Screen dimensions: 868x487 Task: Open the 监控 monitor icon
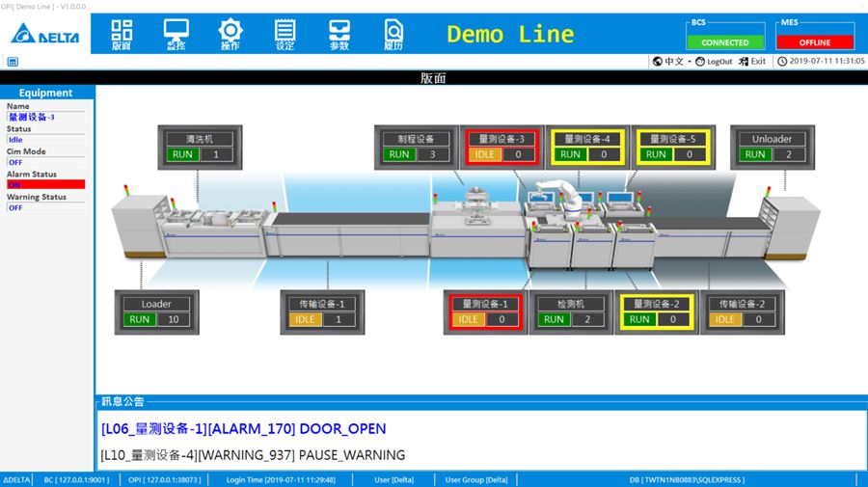[176, 34]
